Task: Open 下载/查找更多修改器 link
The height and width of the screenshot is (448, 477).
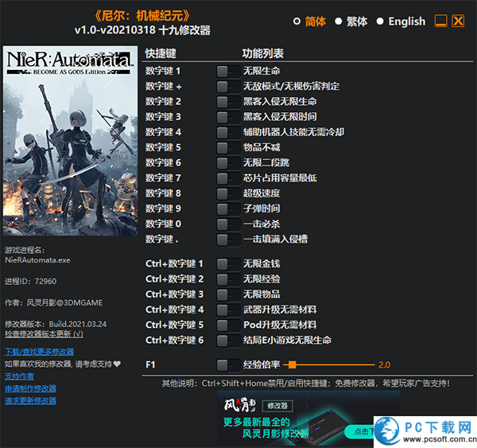Action: (39, 352)
